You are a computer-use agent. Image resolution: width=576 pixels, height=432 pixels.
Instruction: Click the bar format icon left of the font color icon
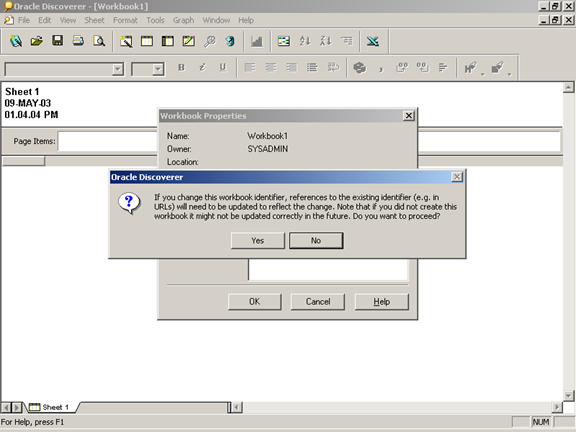click(x=443, y=68)
